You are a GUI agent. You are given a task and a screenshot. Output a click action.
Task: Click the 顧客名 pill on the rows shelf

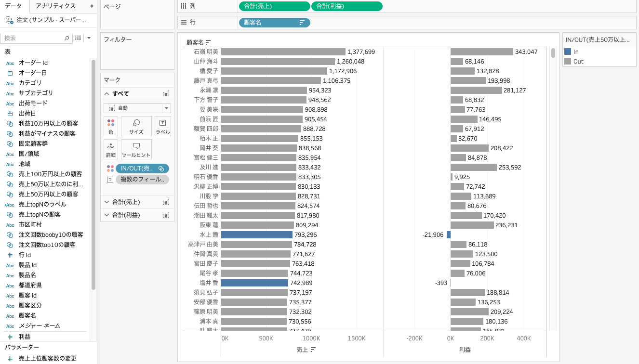[x=275, y=22]
